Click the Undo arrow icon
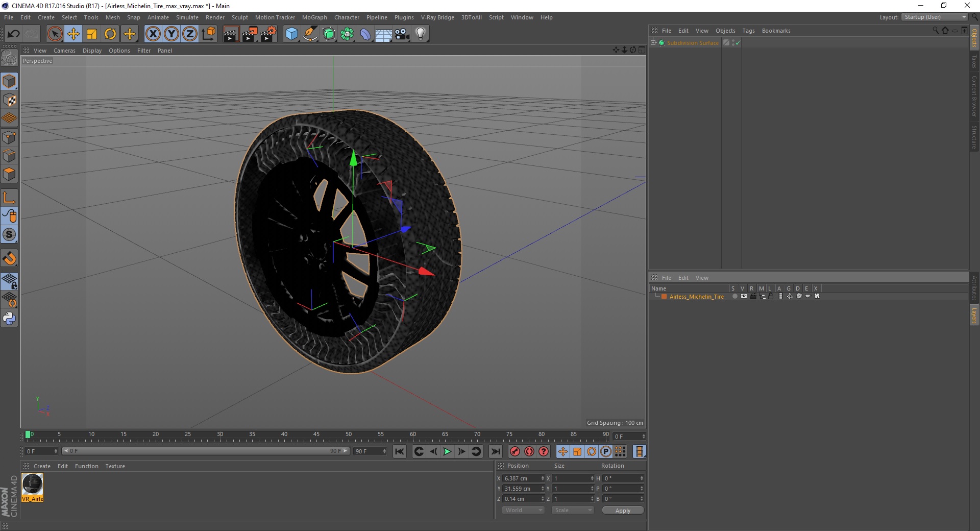 [x=13, y=34]
